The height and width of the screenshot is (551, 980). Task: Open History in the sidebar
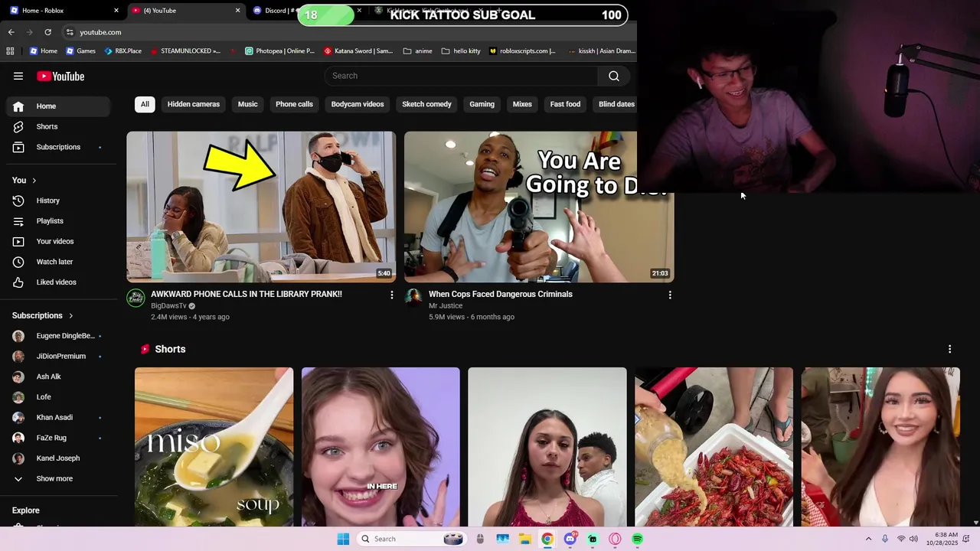[58, 201]
